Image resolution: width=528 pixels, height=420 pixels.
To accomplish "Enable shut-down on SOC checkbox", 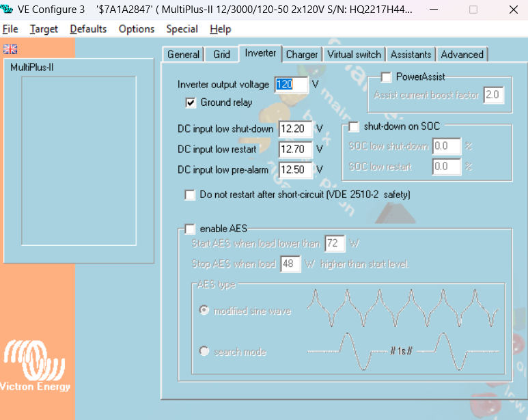I will click(354, 127).
